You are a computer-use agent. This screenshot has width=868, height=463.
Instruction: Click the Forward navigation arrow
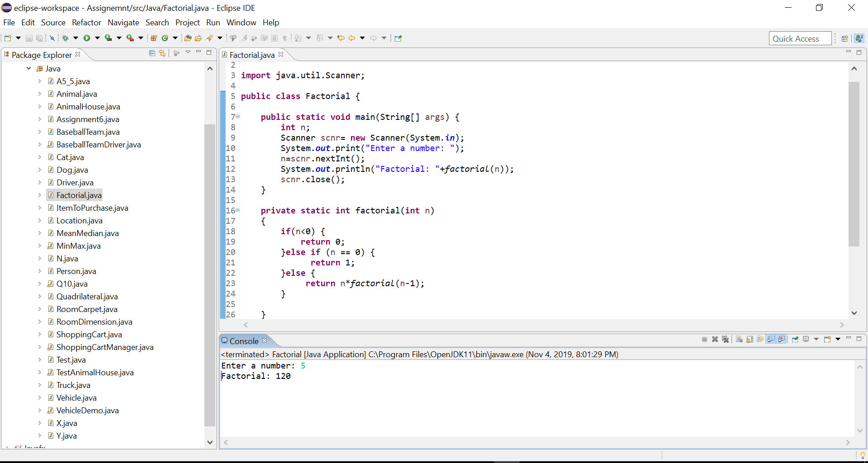click(373, 38)
